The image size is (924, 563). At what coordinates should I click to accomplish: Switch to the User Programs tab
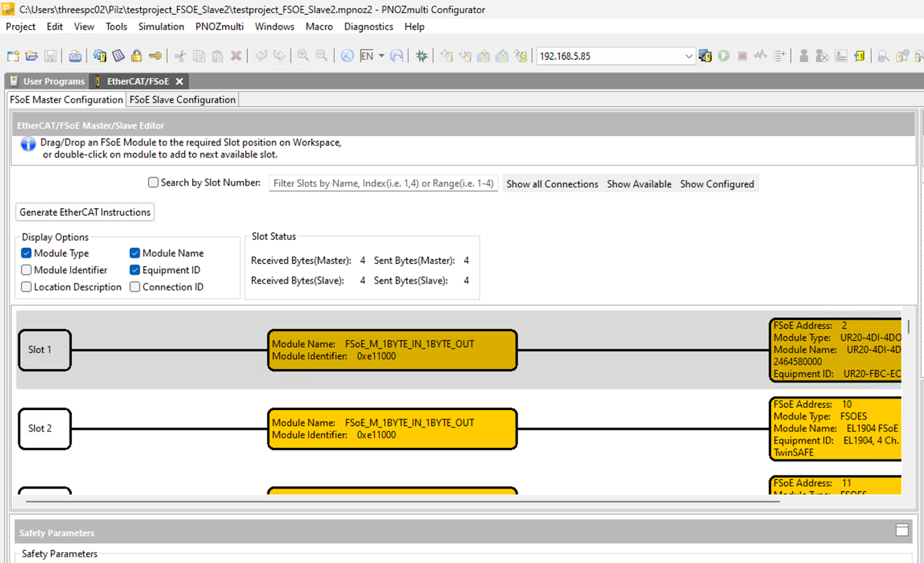pos(47,81)
